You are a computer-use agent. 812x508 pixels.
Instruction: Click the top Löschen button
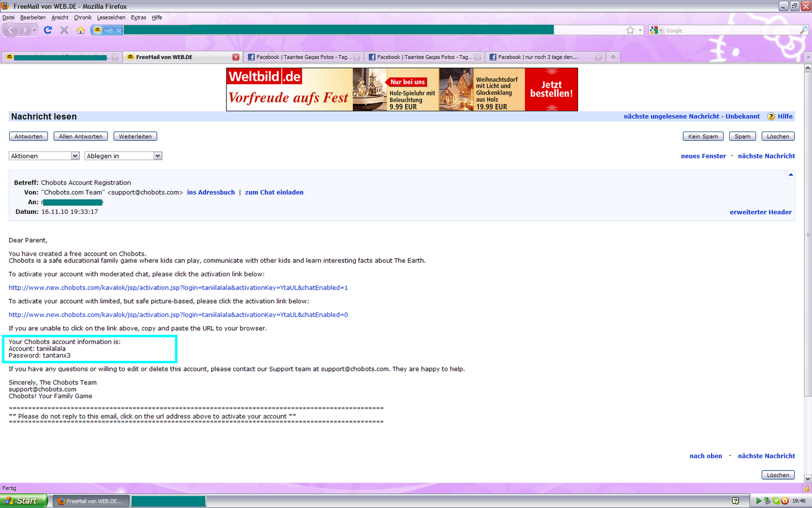click(778, 136)
